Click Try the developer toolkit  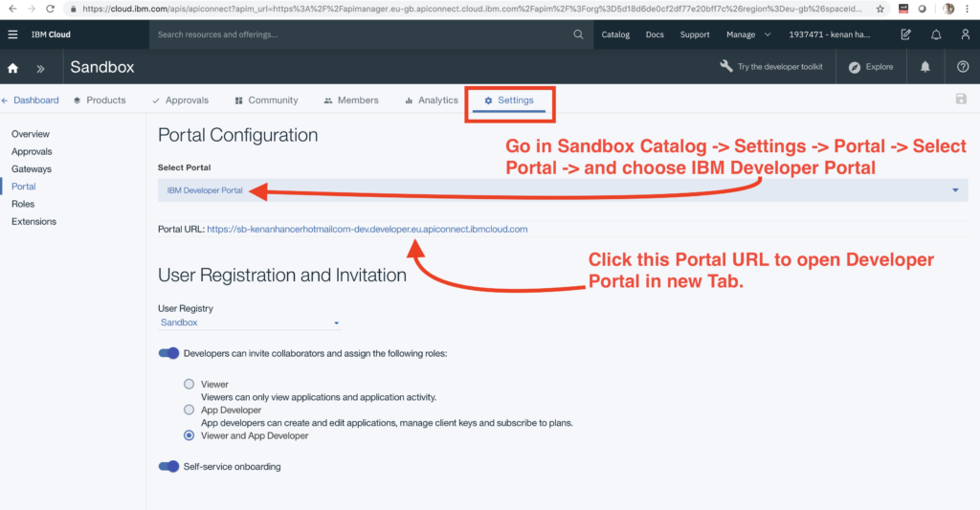(x=771, y=66)
